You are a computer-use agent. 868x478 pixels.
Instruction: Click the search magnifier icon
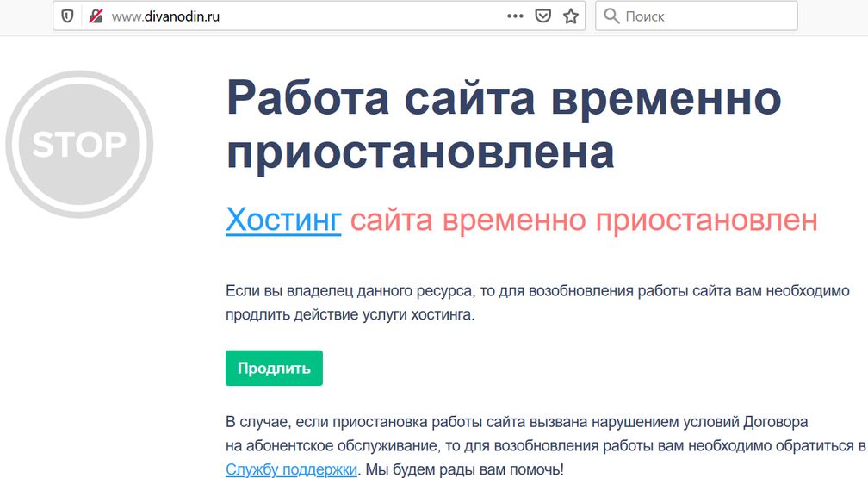tap(611, 16)
